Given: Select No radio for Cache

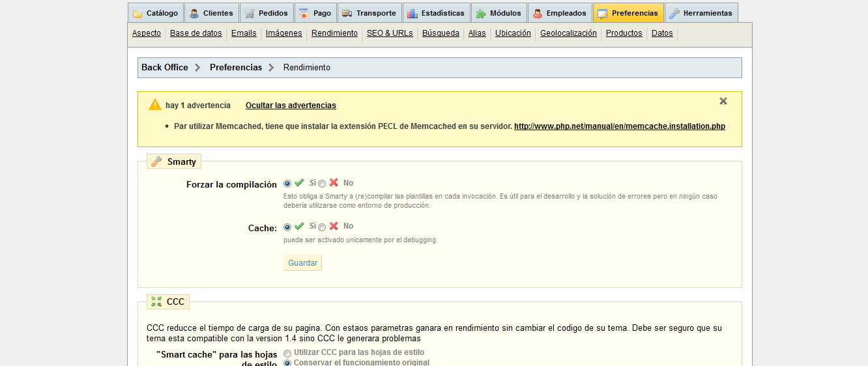Looking at the screenshot, I should 322,227.
